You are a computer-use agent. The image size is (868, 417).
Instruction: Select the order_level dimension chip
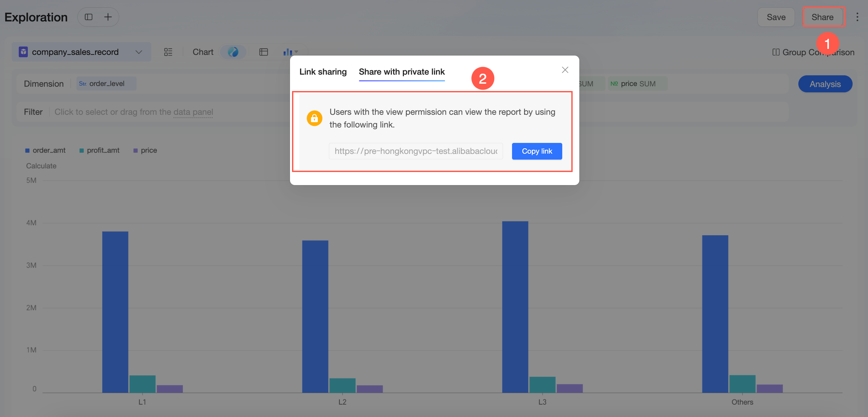(106, 84)
